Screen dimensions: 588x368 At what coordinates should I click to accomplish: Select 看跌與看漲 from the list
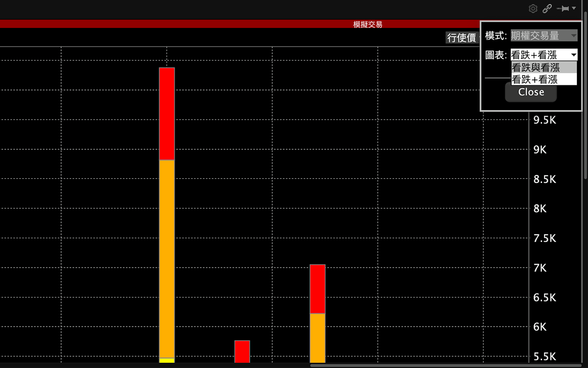544,67
